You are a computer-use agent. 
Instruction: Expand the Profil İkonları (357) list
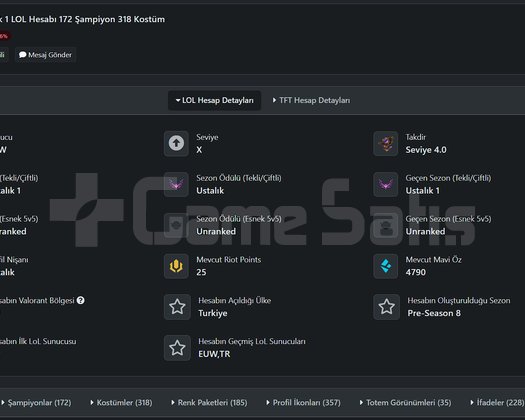click(x=303, y=403)
